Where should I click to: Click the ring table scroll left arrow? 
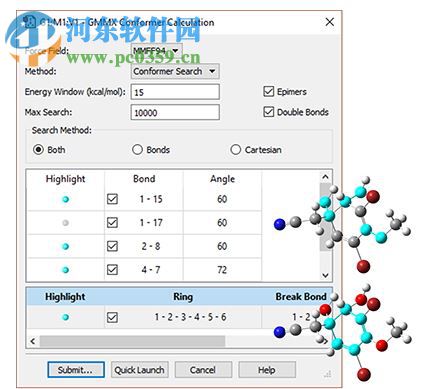coord(33,341)
